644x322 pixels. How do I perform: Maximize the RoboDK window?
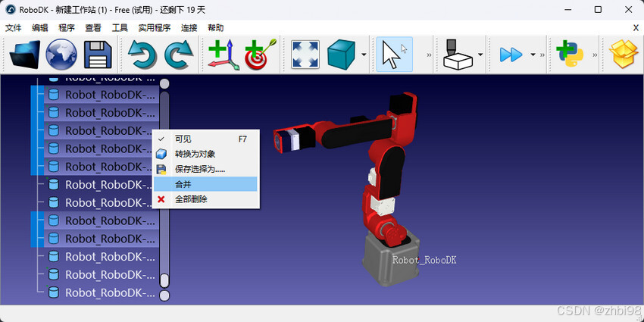point(598,10)
